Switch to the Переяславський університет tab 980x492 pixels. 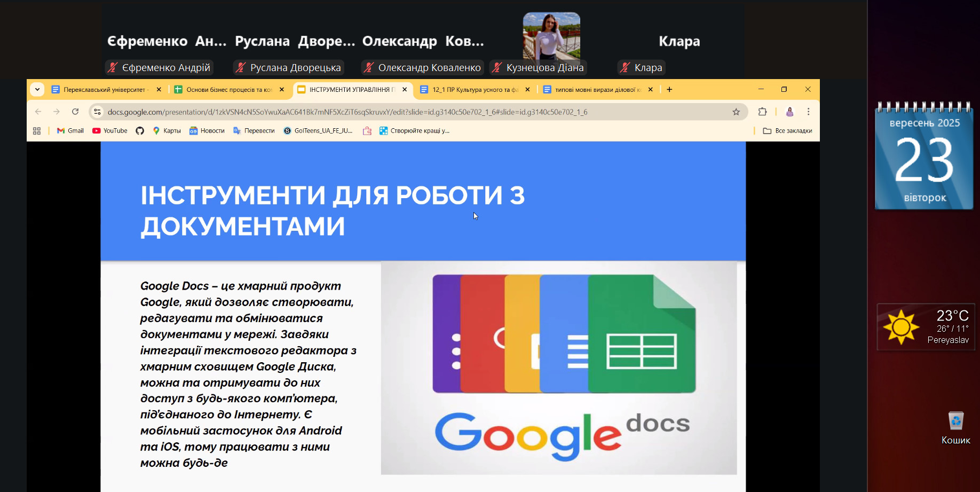click(x=101, y=90)
